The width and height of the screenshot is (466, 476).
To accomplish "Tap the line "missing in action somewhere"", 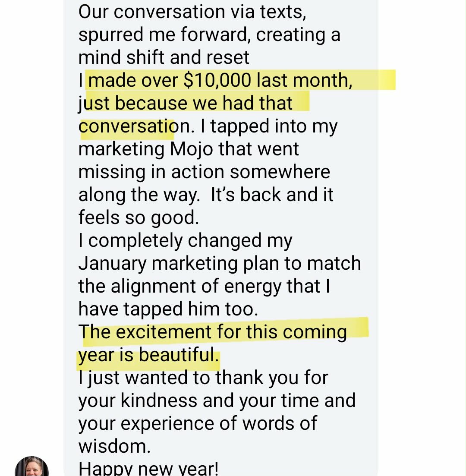I will [x=204, y=172].
